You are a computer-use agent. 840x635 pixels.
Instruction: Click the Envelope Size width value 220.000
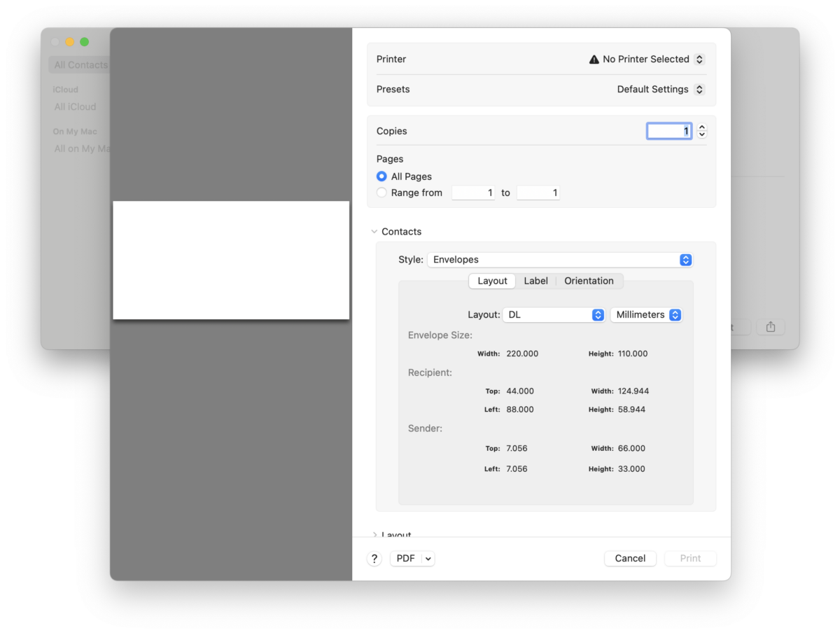point(522,354)
